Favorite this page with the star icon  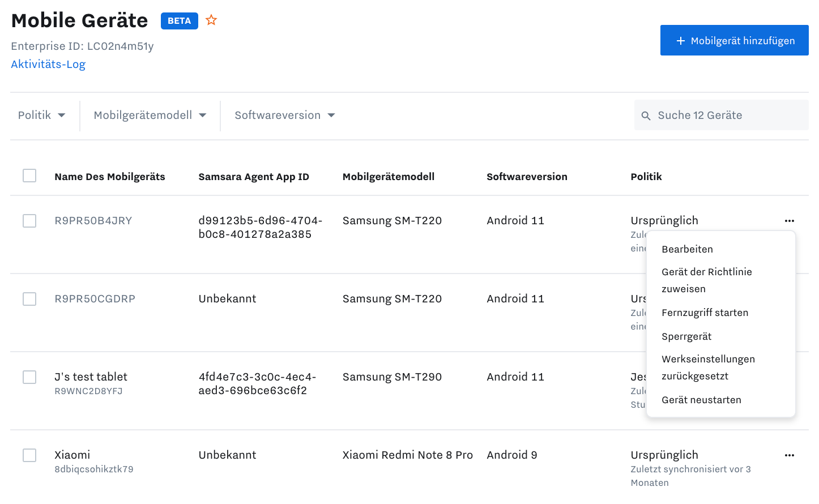[211, 20]
